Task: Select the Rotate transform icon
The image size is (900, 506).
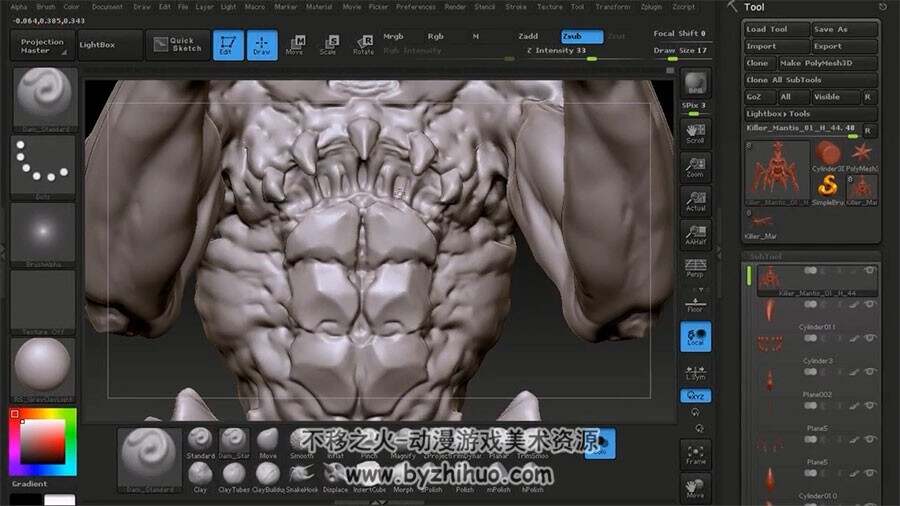Action: pos(363,45)
